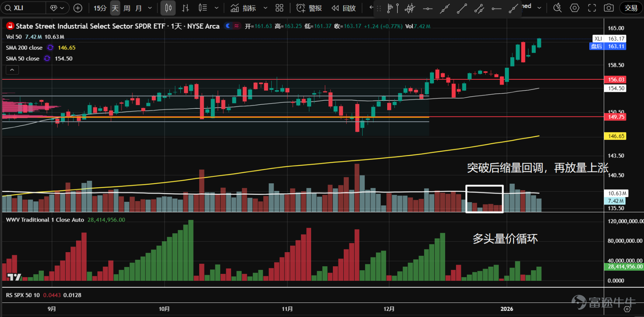This screenshot has height=317, width=644.
Task: Click the 12月 date label on the time axis
Action: 389,309
